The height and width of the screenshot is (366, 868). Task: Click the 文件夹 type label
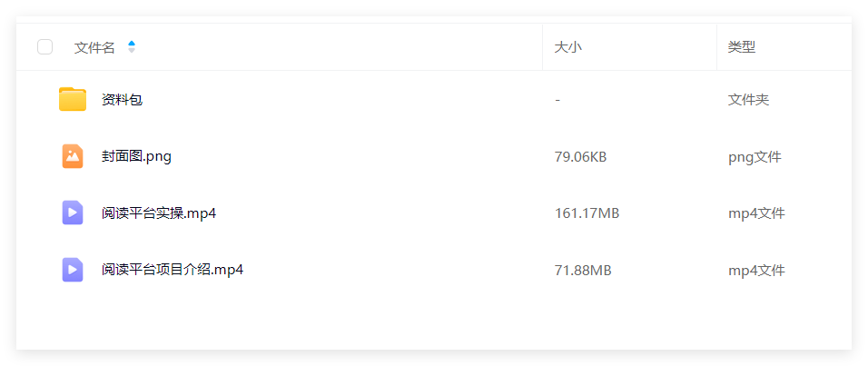(748, 100)
